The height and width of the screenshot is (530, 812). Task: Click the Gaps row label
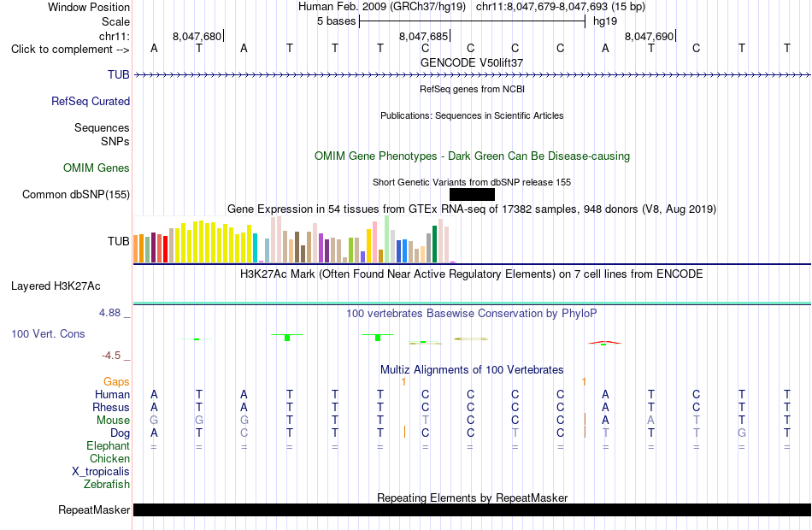116,382
